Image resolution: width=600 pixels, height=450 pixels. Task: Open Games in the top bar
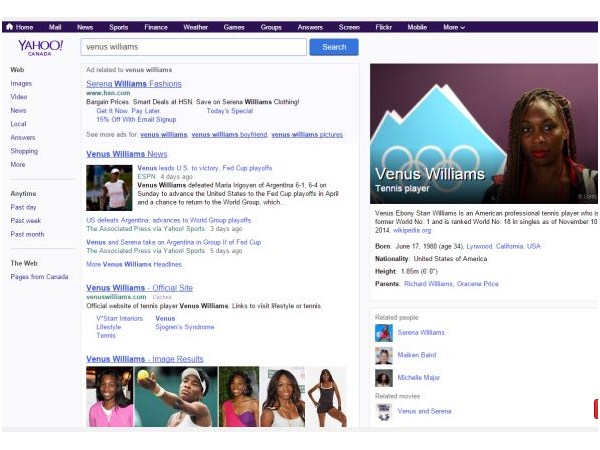pos(234,27)
